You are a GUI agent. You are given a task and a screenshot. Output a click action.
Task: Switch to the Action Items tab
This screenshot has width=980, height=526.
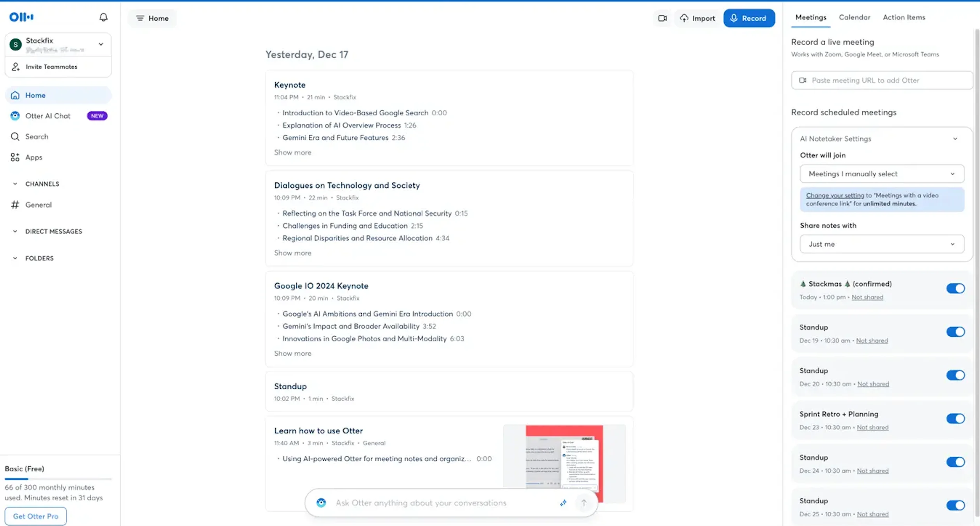coord(904,18)
